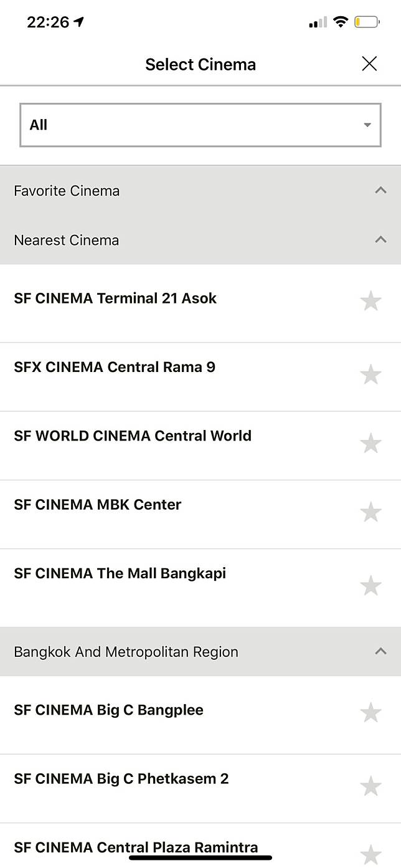Choose SF CINEMA The Mall Bangkapi
This screenshot has width=401, height=868.
[x=120, y=573]
